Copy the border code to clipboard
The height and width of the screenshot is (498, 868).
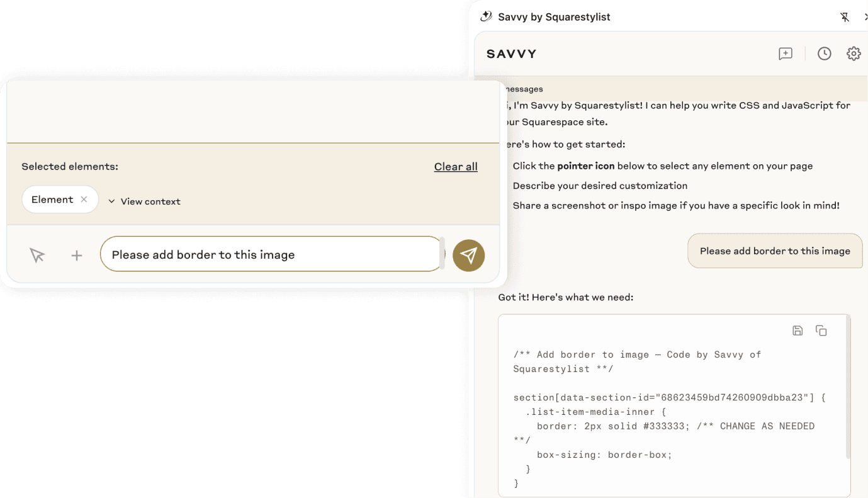click(x=821, y=330)
